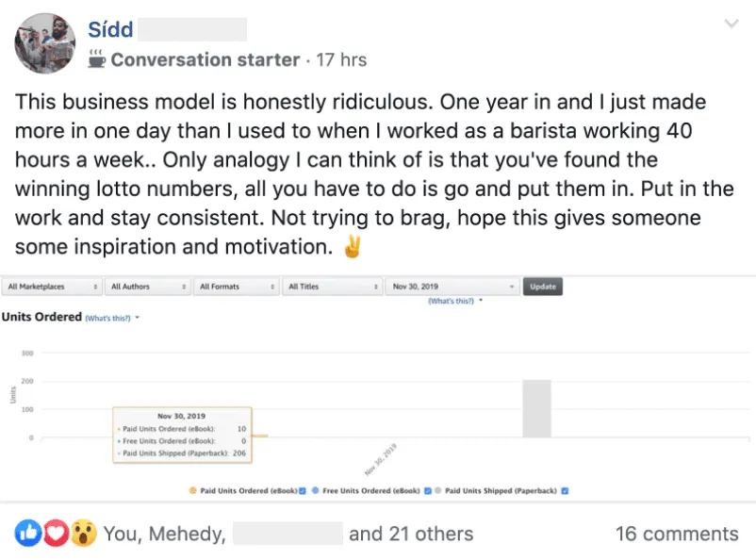Click the Conversation starter coffee cup icon
Viewport: 756px width, 560px height.
tap(97, 58)
